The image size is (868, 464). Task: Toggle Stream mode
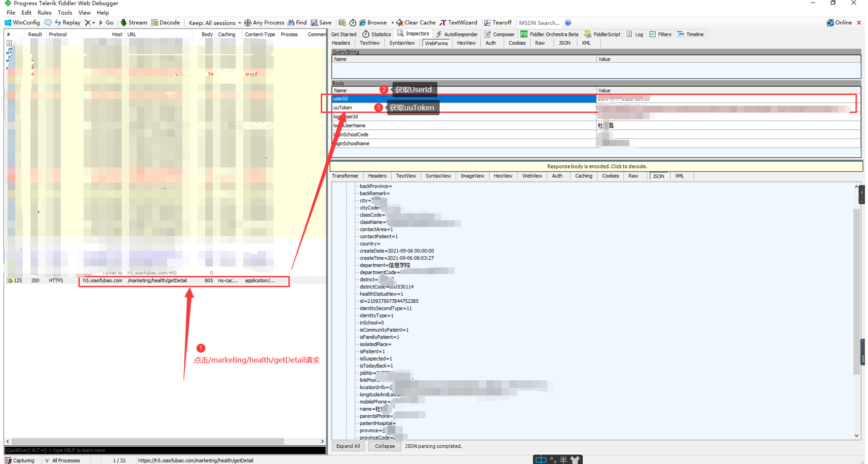(x=134, y=23)
